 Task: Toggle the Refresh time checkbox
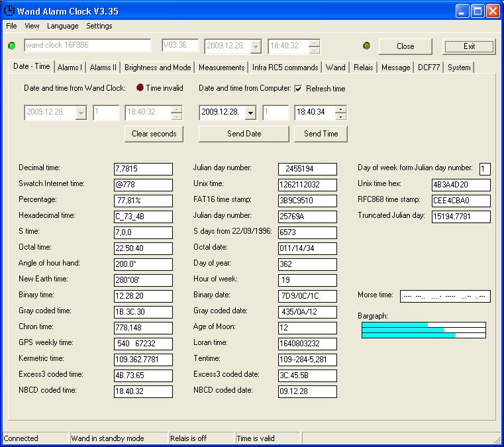(x=298, y=89)
